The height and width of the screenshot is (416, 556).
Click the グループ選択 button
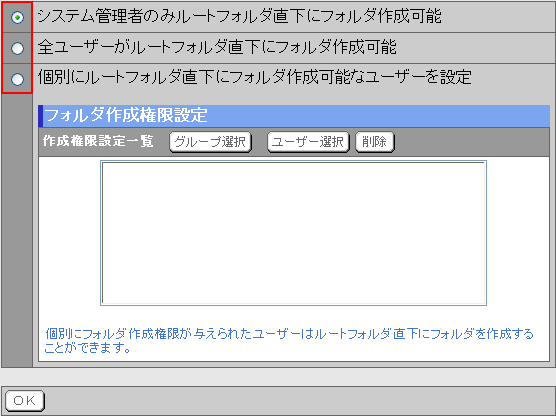211,142
